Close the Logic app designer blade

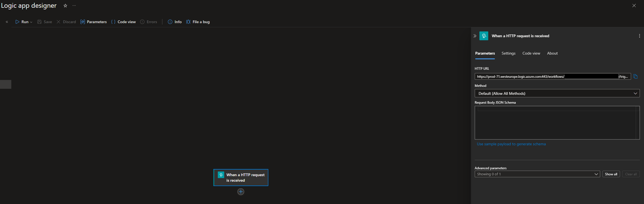[634, 6]
